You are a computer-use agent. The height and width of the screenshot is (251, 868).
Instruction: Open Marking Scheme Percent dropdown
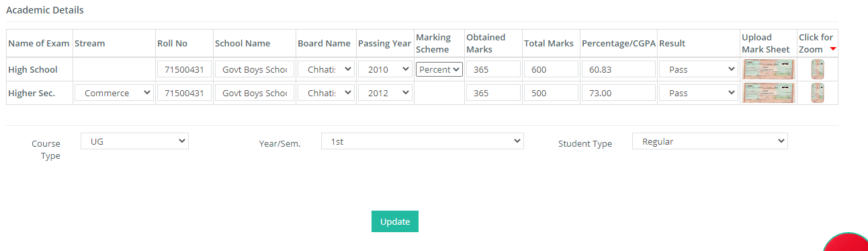(x=439, y=69)
